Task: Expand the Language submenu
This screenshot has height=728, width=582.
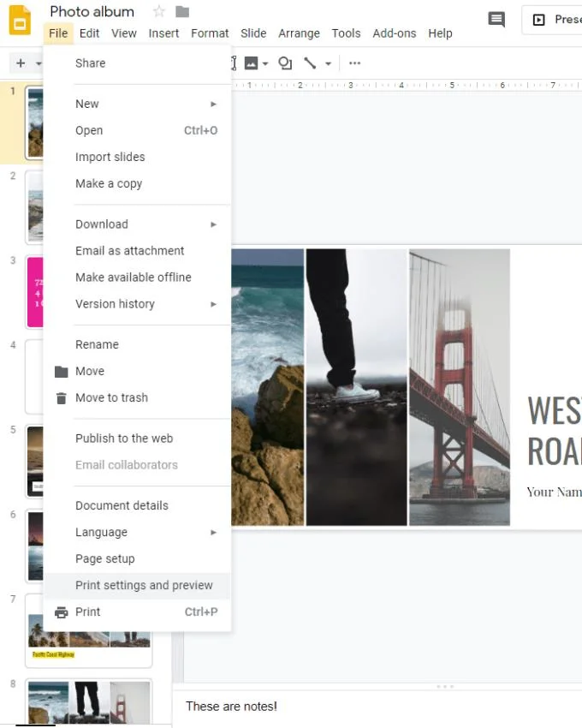Action: pos(138,532)
